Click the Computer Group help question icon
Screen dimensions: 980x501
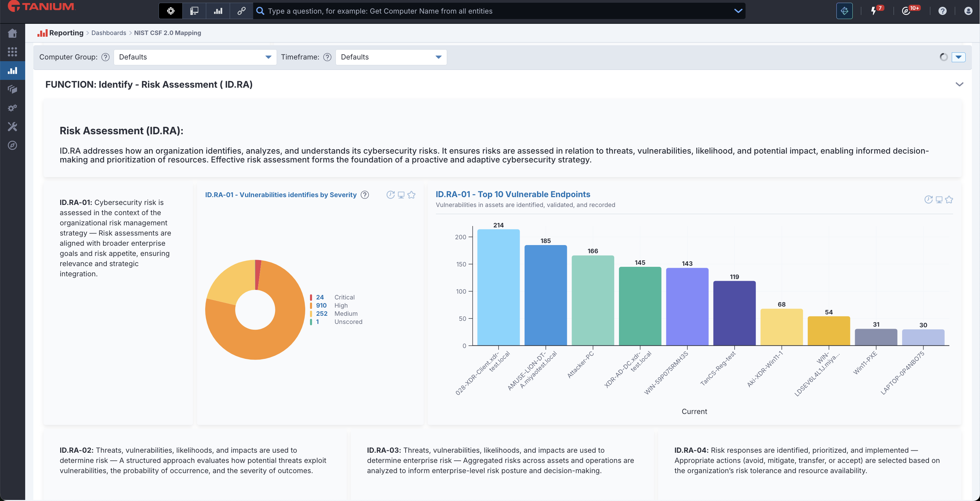coord(105,57)
